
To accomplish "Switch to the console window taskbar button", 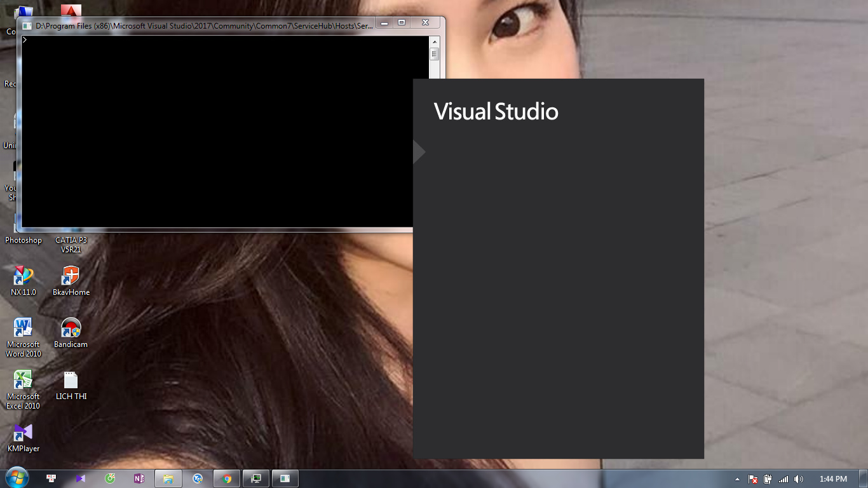I will [285, 478].
